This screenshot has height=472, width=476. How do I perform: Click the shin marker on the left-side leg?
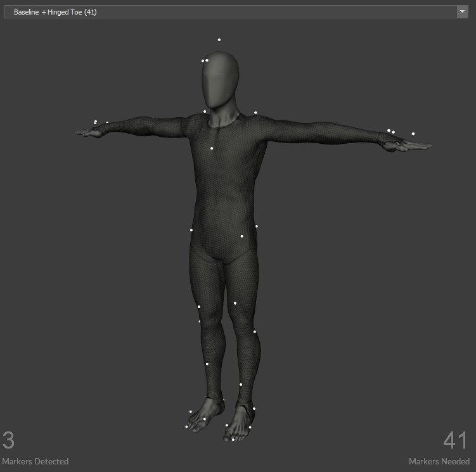(x=207, y=364)
